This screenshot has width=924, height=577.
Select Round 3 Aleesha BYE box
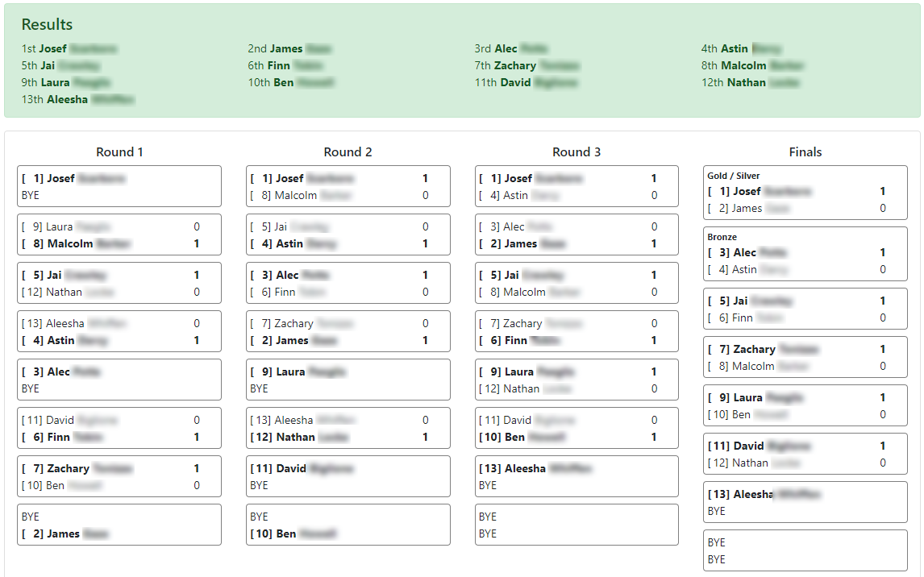[576, 476]
